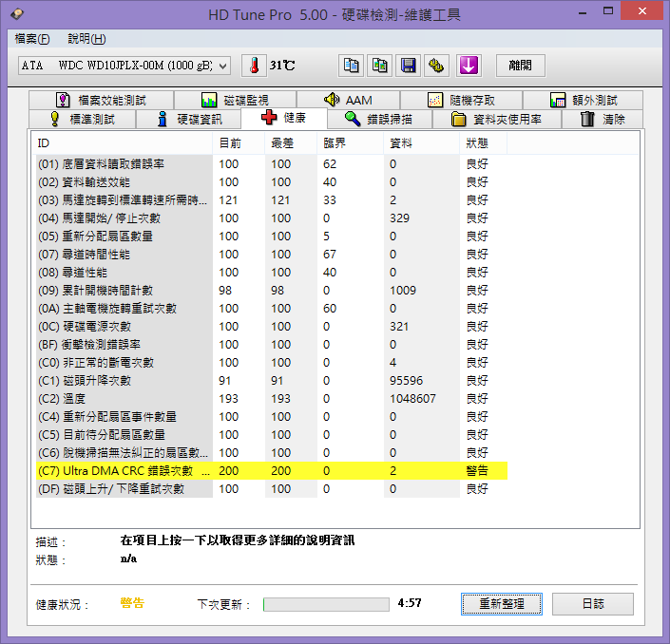Screen dimensions: 670x644
Task: Click the data value 1009
Action: coord(403,291)
